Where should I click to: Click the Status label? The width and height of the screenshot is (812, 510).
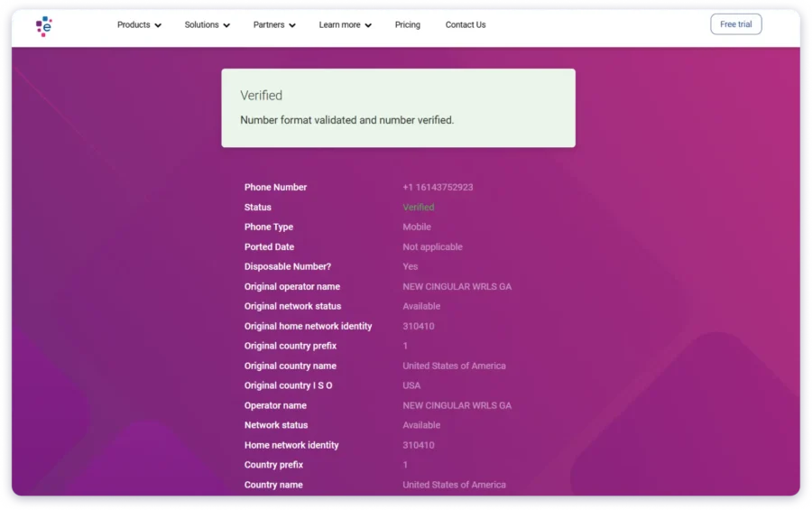tap(258, 208)
